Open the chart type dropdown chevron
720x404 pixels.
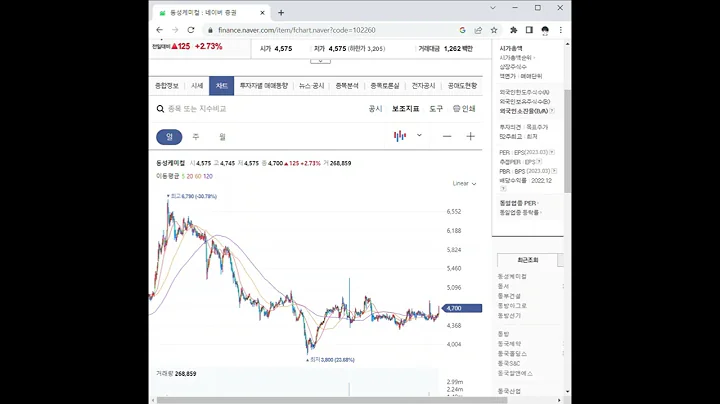tap(419, 135)
